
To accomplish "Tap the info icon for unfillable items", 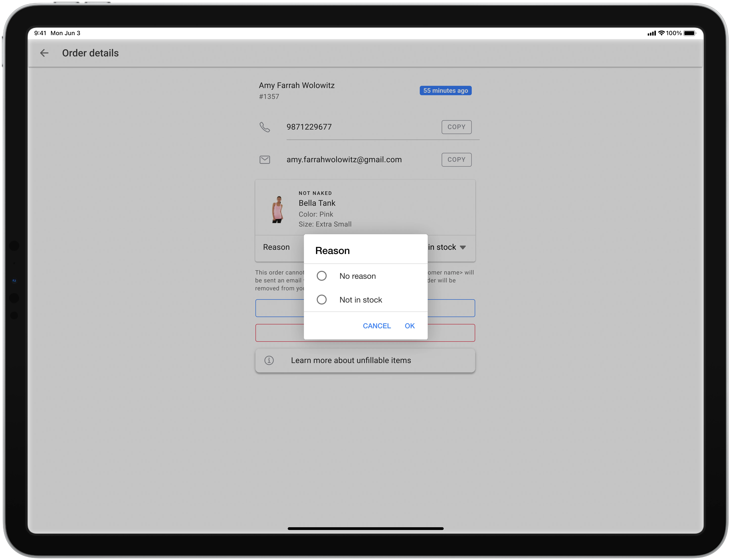I will [x=269, y=360].
